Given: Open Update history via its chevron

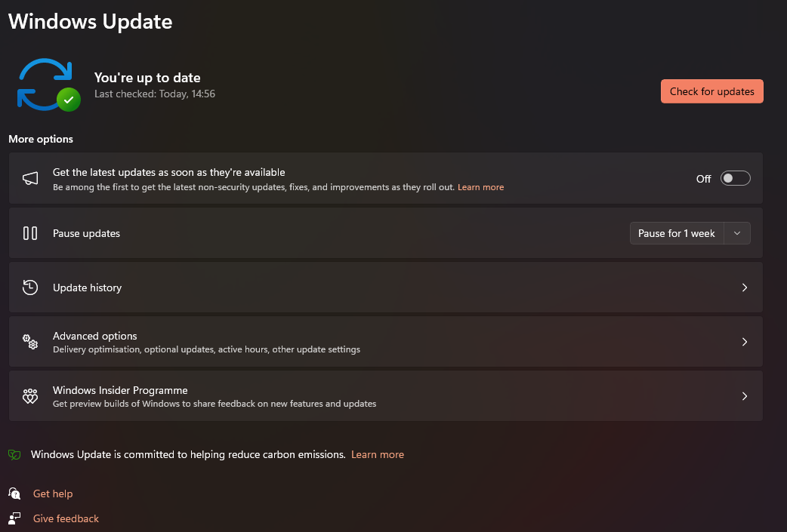Looking at the screenshot, I should pyautogui.click(x=745, y=288).
